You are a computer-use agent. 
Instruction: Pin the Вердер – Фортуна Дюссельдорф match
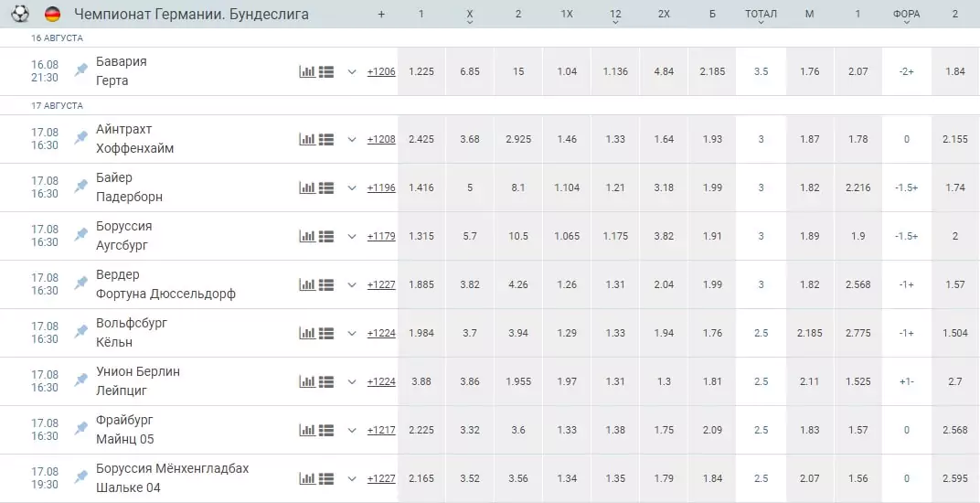pyautogui.click(x=80, y=284)
